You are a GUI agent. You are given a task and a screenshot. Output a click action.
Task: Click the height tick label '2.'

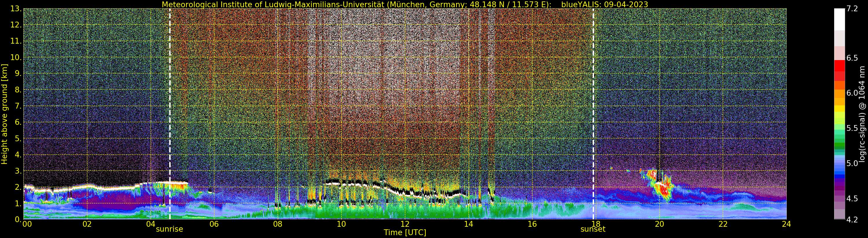pyautogui.click(x=18, y=187)
